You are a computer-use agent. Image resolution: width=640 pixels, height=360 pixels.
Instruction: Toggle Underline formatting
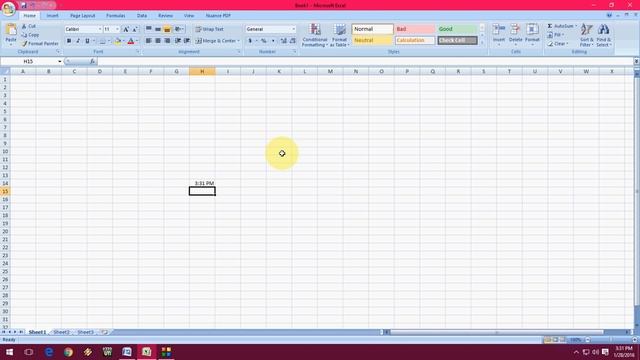(x=87, y=41)
